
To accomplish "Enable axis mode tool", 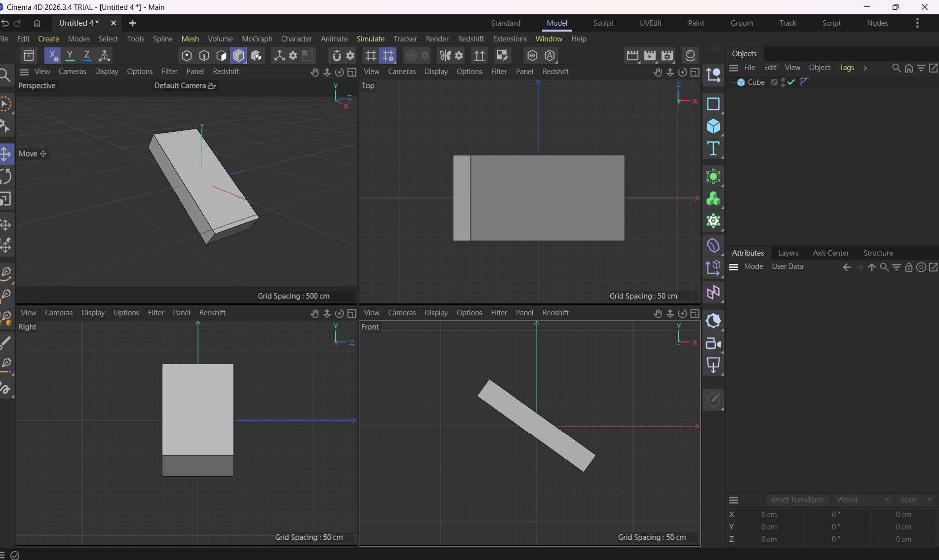I will click(x=279, y=56).
